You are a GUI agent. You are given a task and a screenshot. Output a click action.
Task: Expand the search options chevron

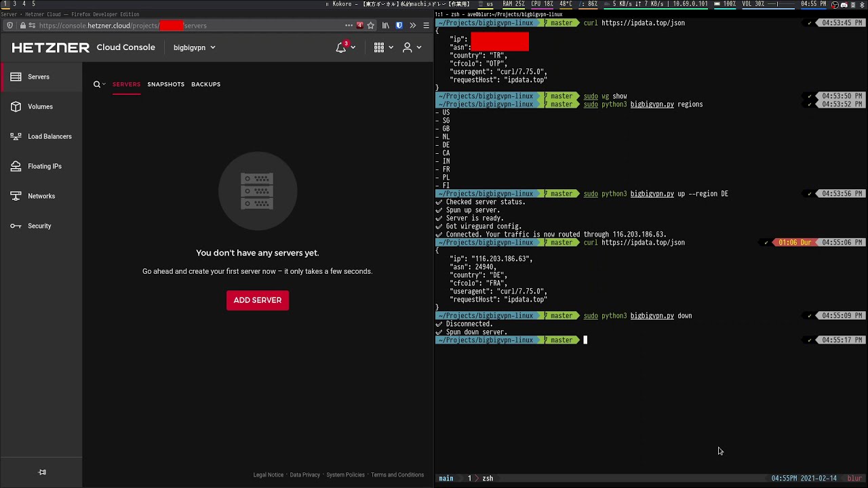coord(104,84)
